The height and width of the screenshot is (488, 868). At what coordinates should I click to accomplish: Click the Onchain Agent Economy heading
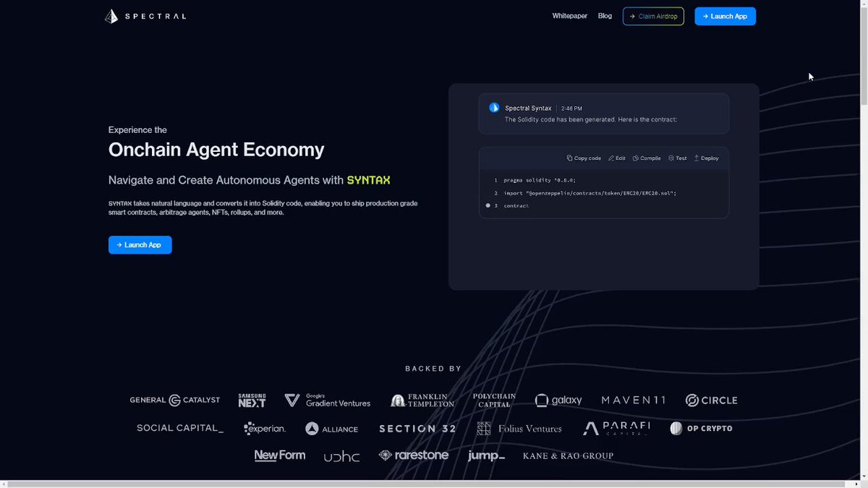tap(216, 150)
